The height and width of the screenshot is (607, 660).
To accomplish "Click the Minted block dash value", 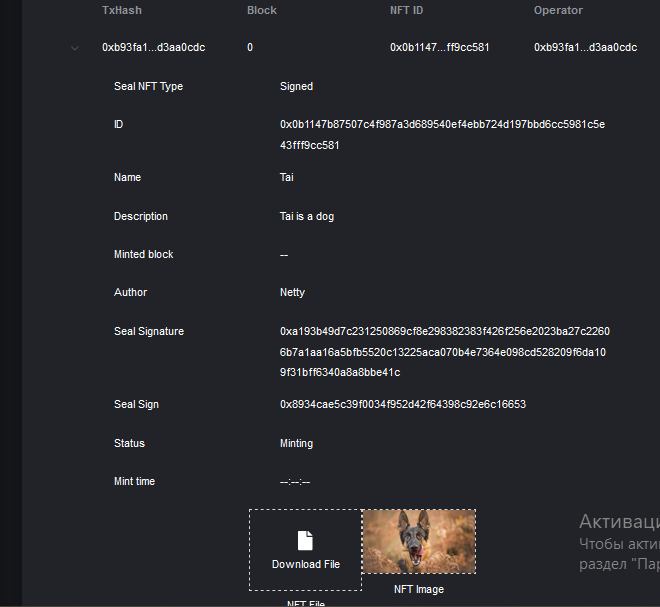I will pyautogui.click(x=284, y=255).
